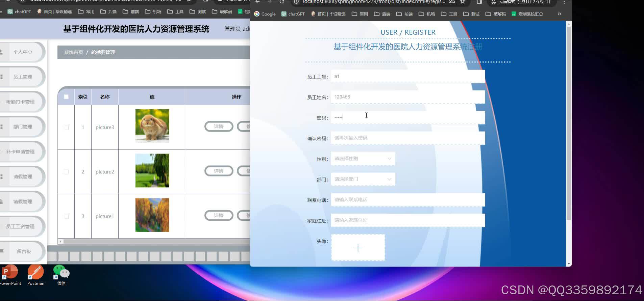
Task: Focus the 确认密码 field
Action: 408,138
